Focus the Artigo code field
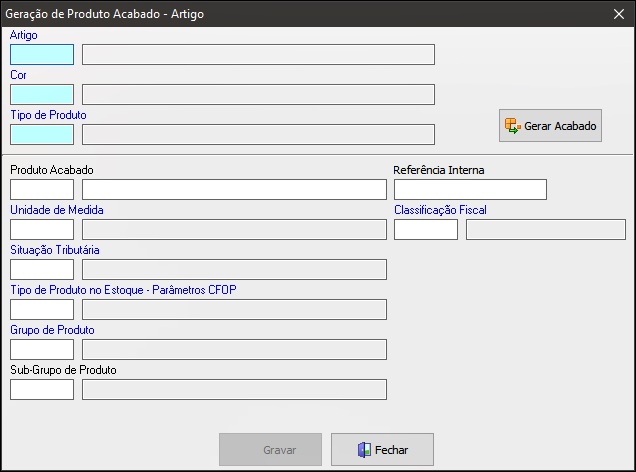Viewport: 636px width, 472px height. (x=42, y=55)
